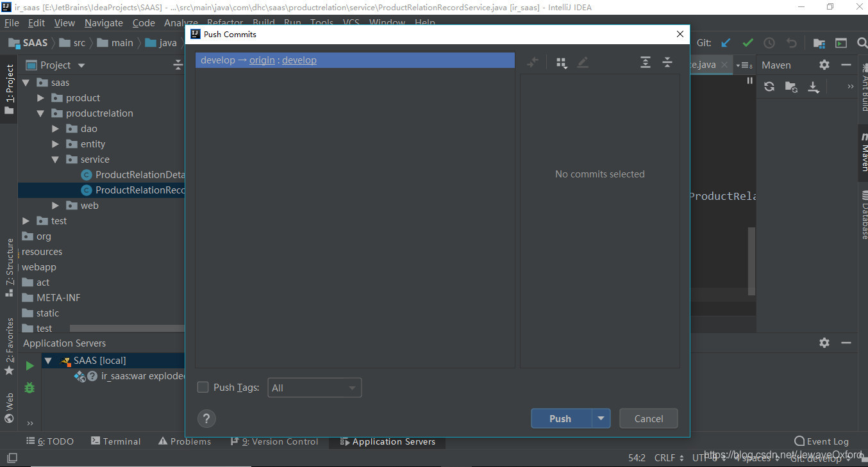Expand the product folder
Image resolution: width=868 pixels, height=467 pixels.
tap(40, 98)
